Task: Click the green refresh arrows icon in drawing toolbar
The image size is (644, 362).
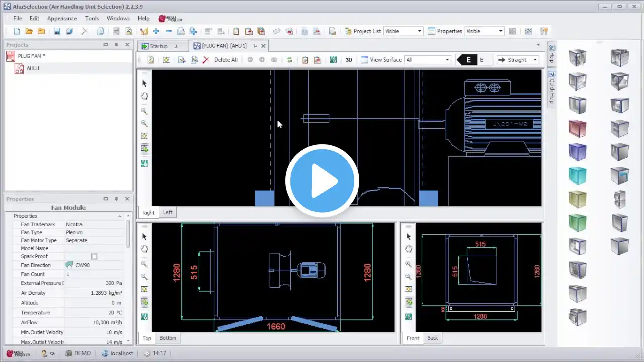Action: tap(289, 60)
